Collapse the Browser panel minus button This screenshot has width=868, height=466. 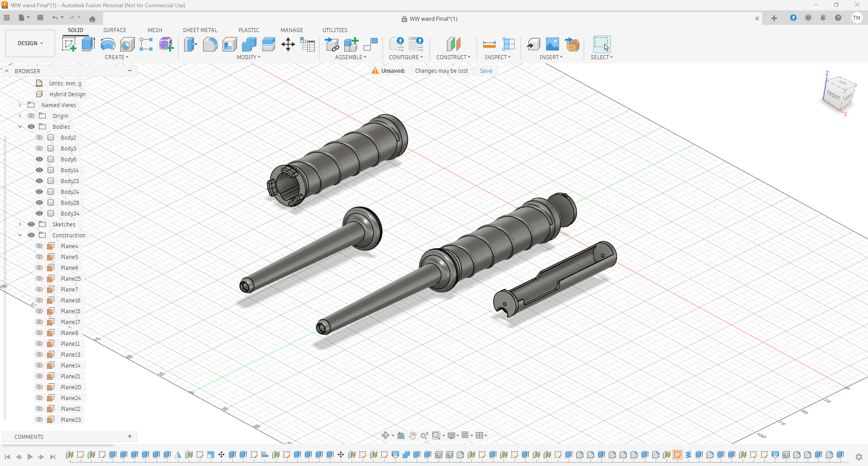tap(130, 71)
